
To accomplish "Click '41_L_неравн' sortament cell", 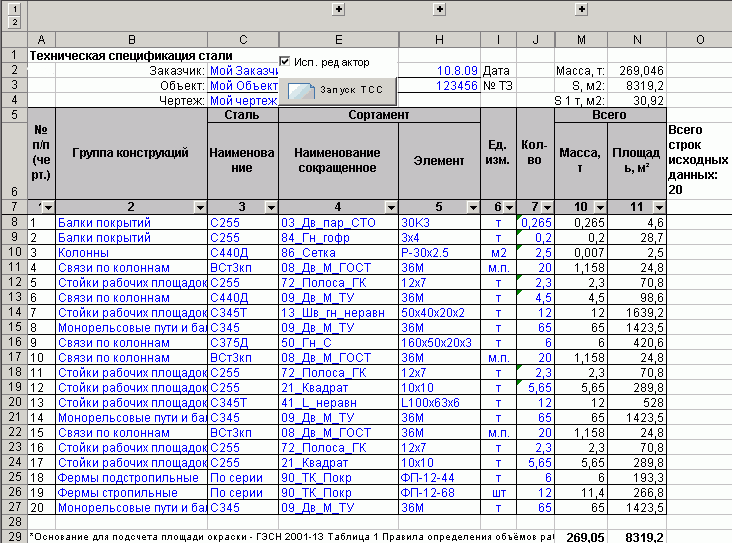I will (x=338, y=402).
